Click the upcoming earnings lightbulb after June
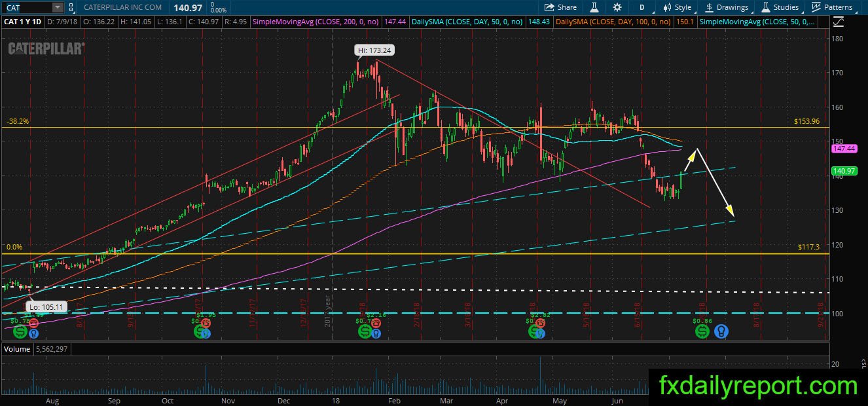Viewport: 868px width, 406px height. click(721, 332)
